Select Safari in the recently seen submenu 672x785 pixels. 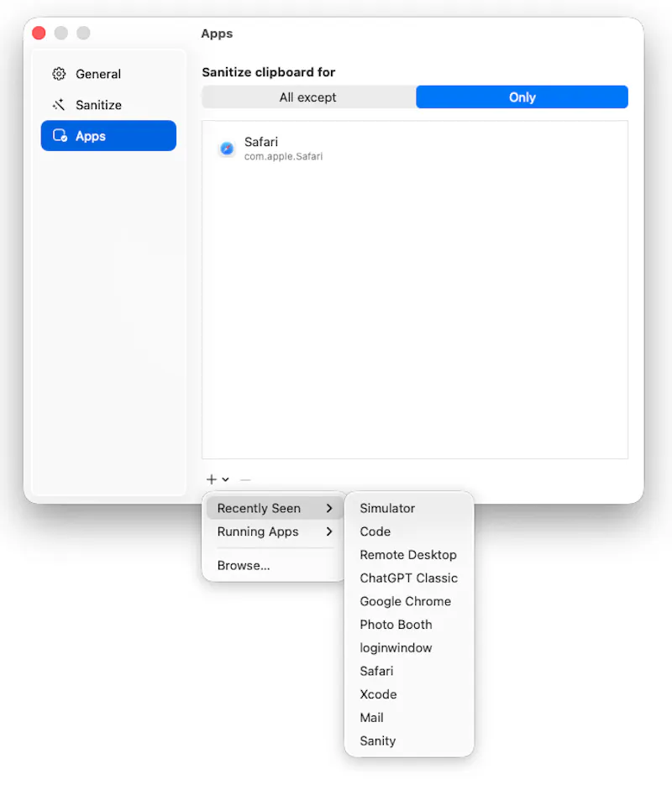pos(409,671)
